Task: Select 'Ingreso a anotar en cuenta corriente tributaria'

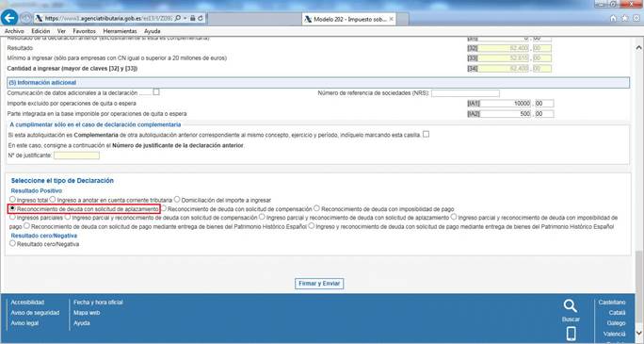Action: pyautogui.click(x=53, y=199)
